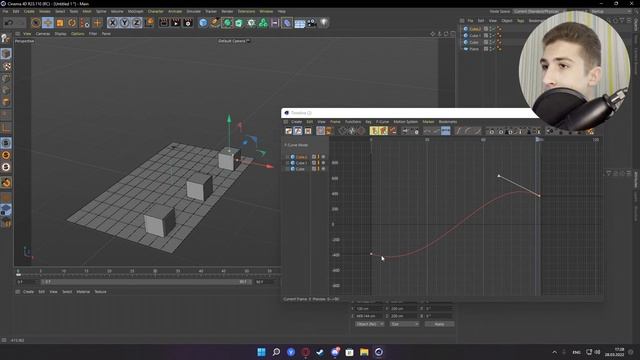This screenshot has width=640, height=360.
Task: Open the Render menu in the main menu bar
Action: tap(227, 11)
